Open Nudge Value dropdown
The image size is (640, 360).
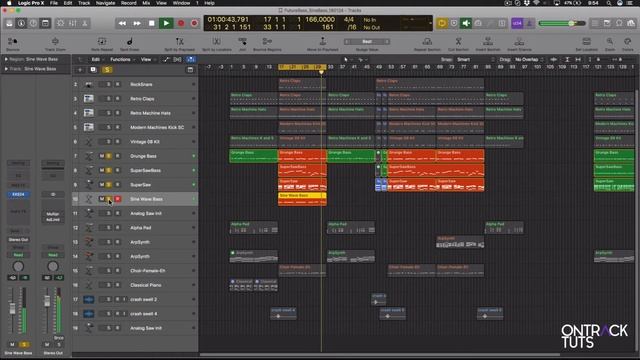pos(367,42)
